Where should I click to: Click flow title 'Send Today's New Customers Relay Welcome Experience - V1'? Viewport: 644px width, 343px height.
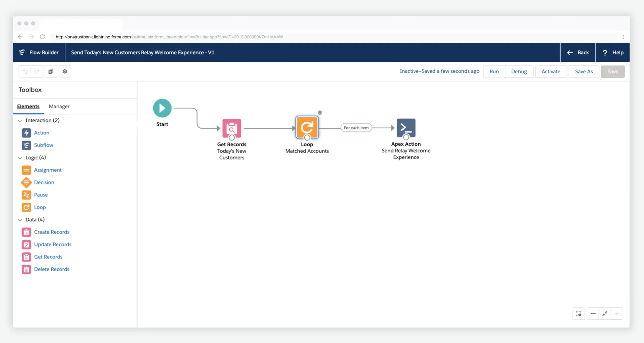(x=143, y=53)
